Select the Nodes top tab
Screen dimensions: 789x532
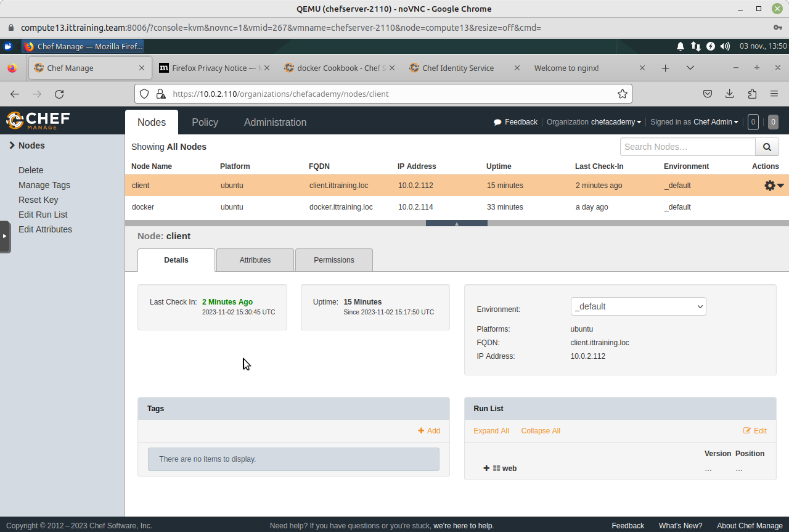152,122
